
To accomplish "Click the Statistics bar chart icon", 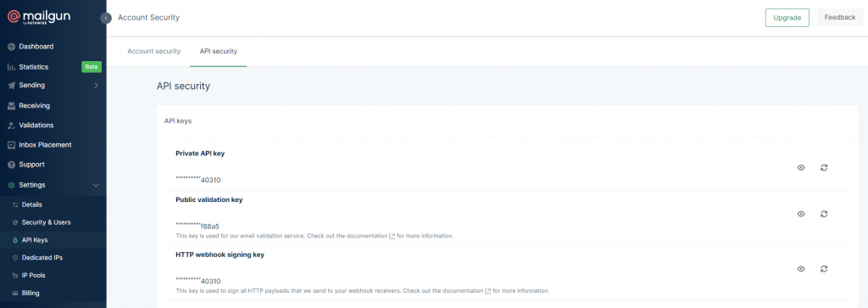I will (x=11, y=67).
